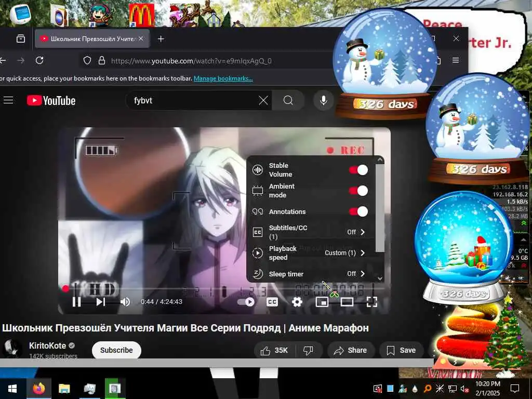Viewport: 532px width, 399px height.
Task: Clear the search text with X
Action: point(263,100)
